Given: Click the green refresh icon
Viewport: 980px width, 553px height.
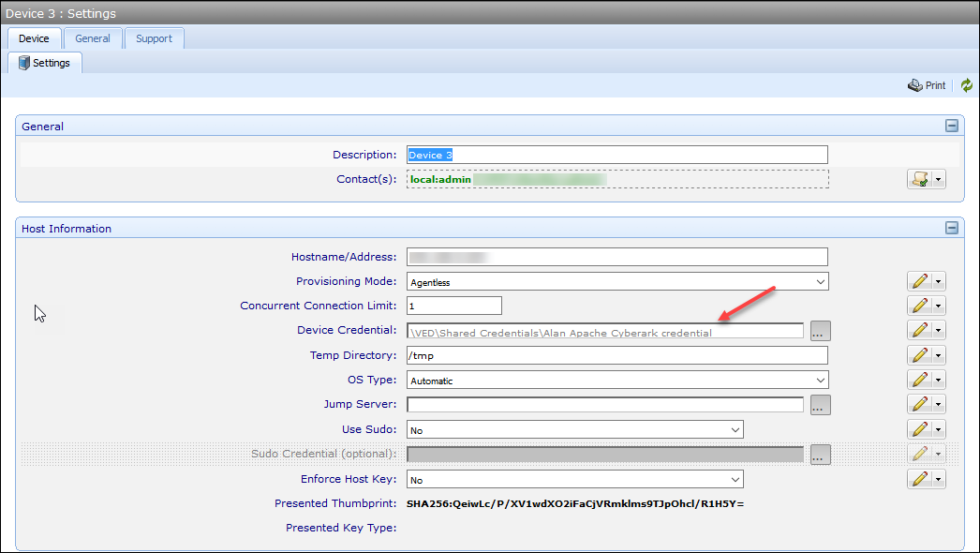Looking at the screenshot, I should click(967, 85).
